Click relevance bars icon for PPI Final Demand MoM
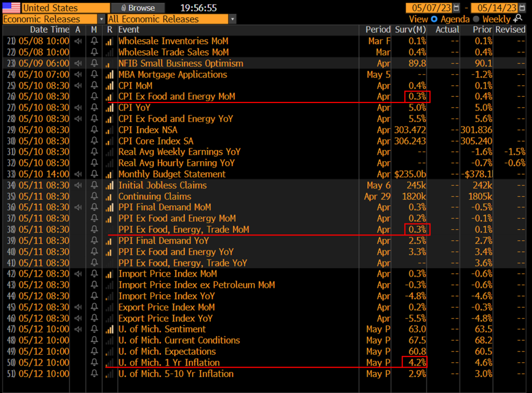This screenshot has width=532, height=393. (110, 207)
